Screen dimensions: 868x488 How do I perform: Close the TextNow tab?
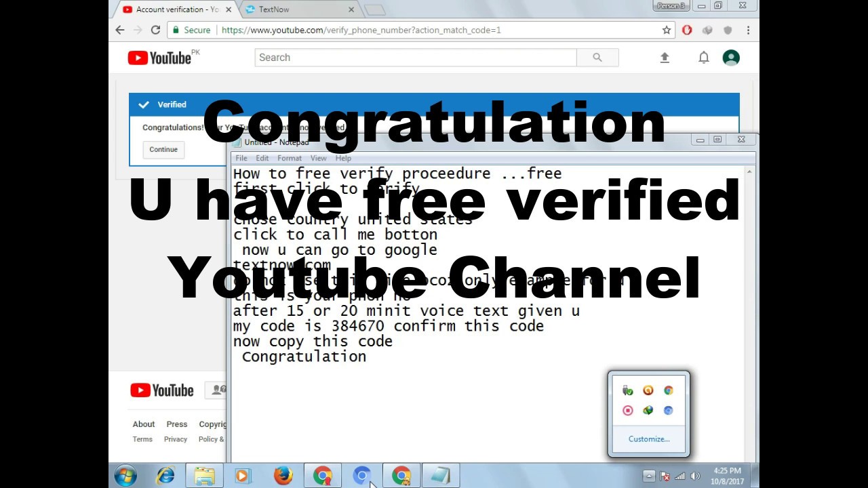click(351, 9)
